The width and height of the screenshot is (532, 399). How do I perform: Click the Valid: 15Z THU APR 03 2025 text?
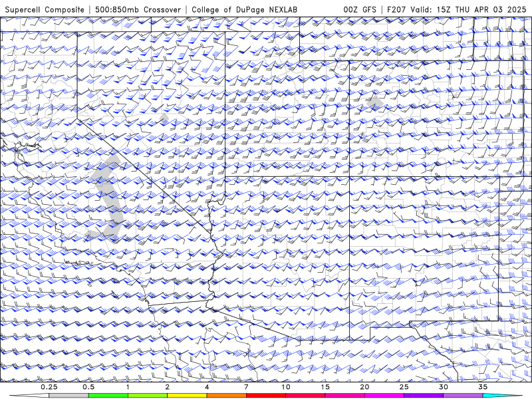pyautogui.click(x=468, y=9)
